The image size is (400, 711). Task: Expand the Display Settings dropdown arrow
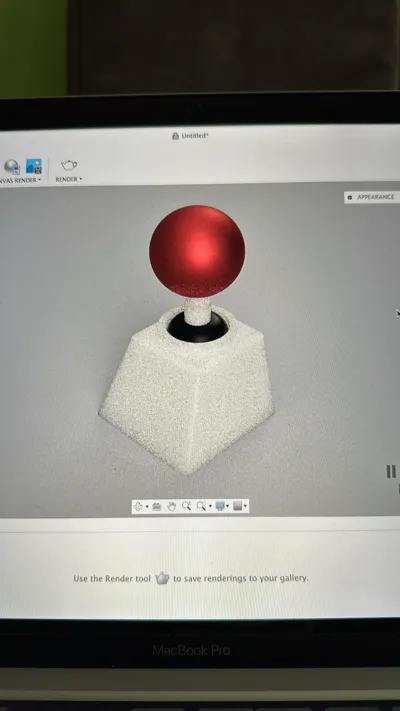click(228, 506)
